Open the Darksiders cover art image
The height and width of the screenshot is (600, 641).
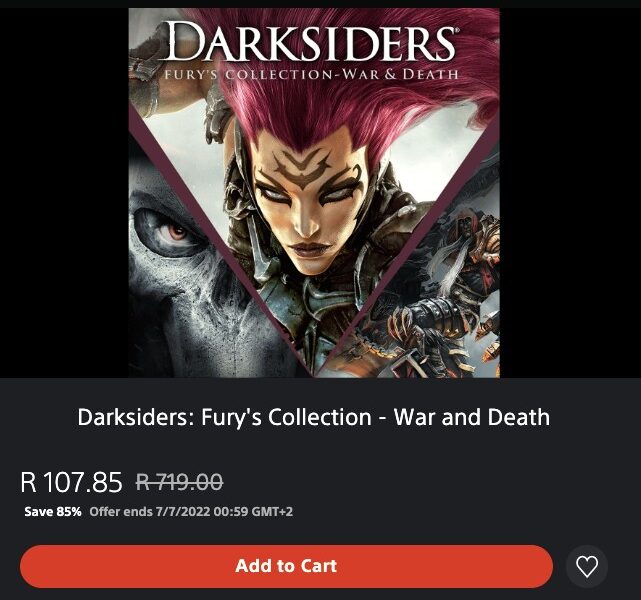coord(314,193)
